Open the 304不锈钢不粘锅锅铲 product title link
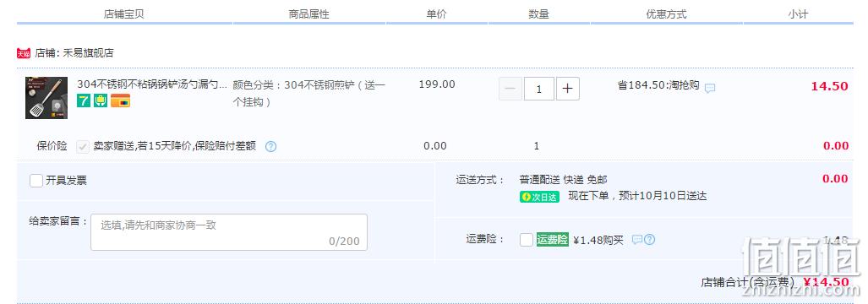The width and height of the screenshot is (868, 304). coord(152,84)
